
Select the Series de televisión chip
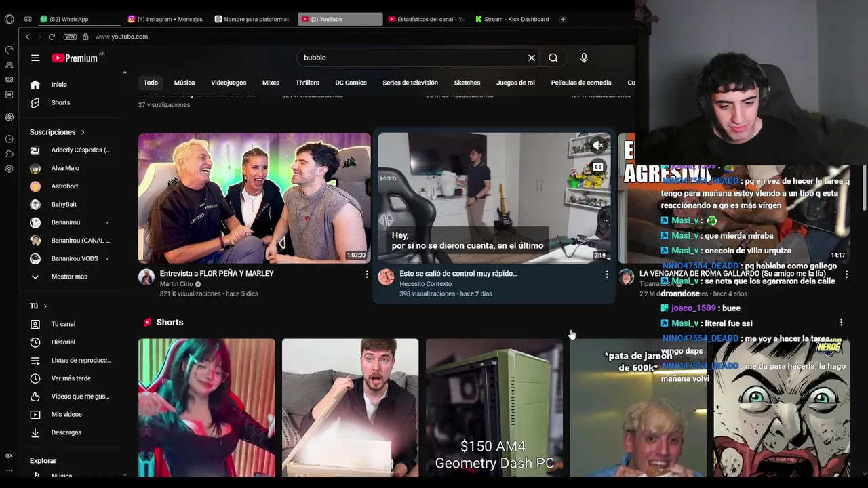pos(410,83)
